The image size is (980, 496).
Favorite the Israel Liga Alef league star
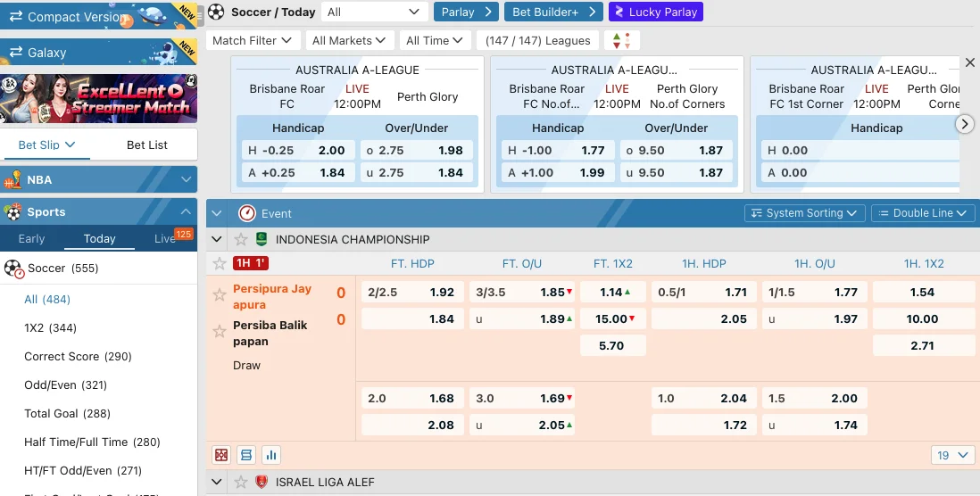[241, 483]
